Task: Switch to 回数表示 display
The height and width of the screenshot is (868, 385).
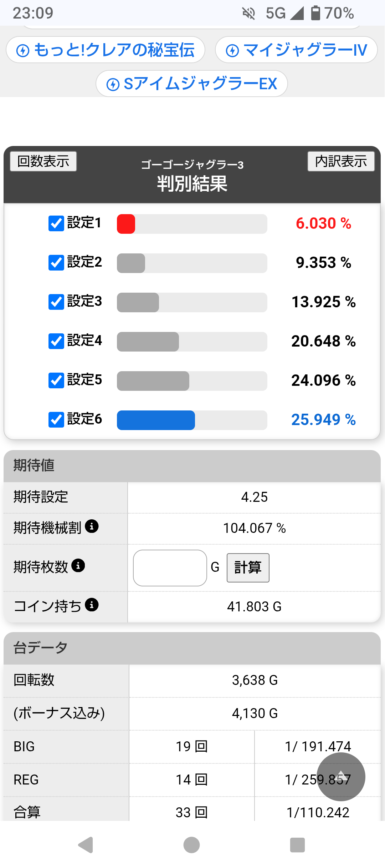Action: (x=43, y=161)
